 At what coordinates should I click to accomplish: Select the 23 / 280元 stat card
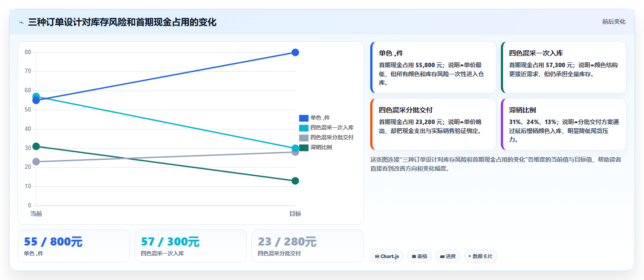pos(307,246)
